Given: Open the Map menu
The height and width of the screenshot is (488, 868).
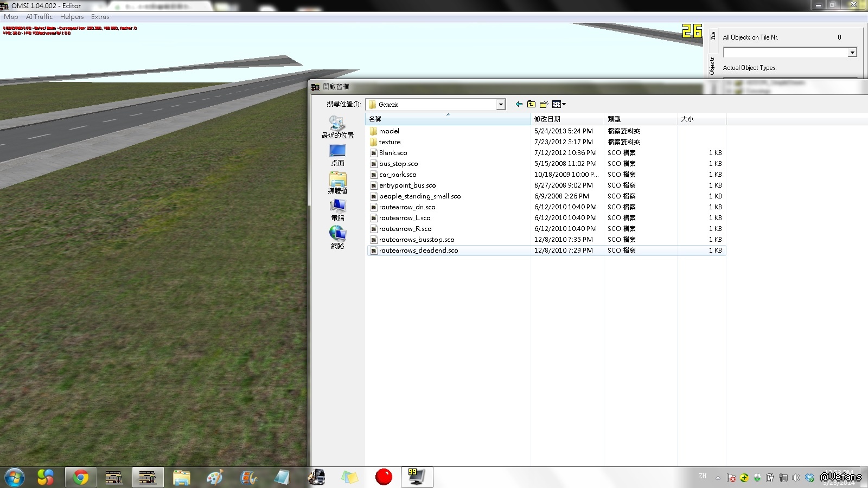Looking at the screenshot, I should point(11,17).
